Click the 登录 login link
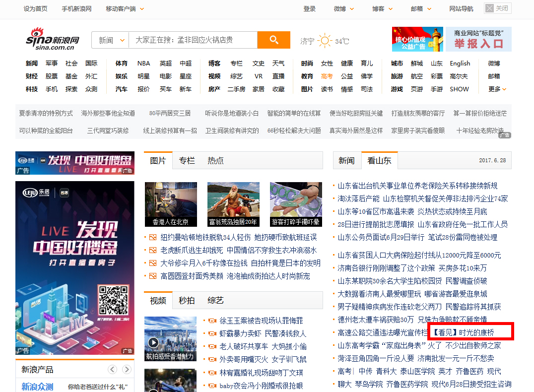Screen dimensions: 534x392 tap(309, 9)
